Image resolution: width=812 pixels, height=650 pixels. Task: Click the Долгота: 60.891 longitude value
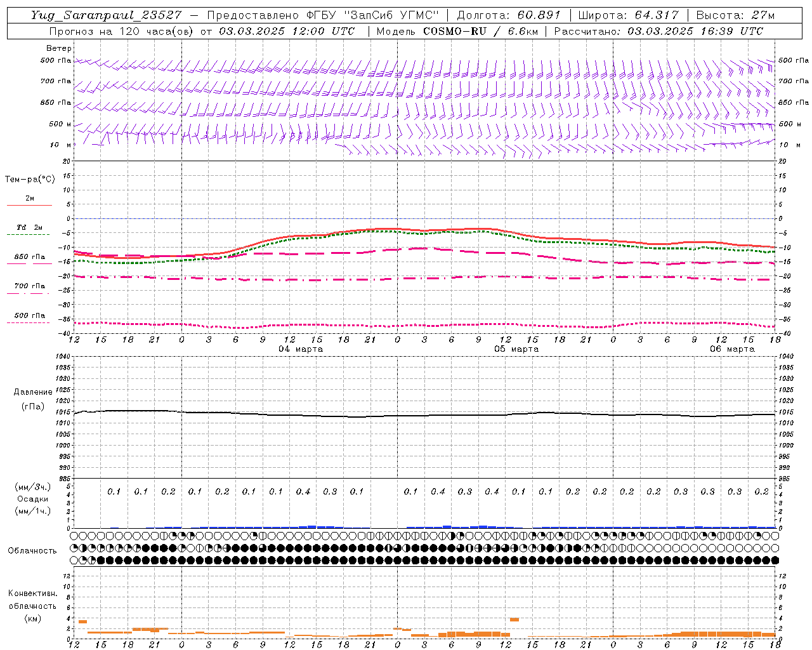tap(509, 15)
